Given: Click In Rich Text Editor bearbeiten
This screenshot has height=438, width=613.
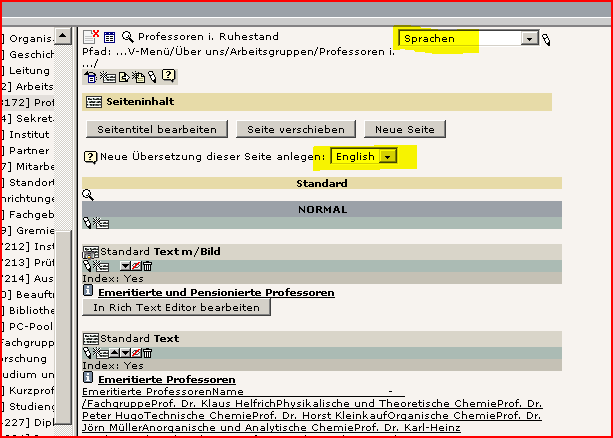Looking at the screenshot, I should point(176,308).
